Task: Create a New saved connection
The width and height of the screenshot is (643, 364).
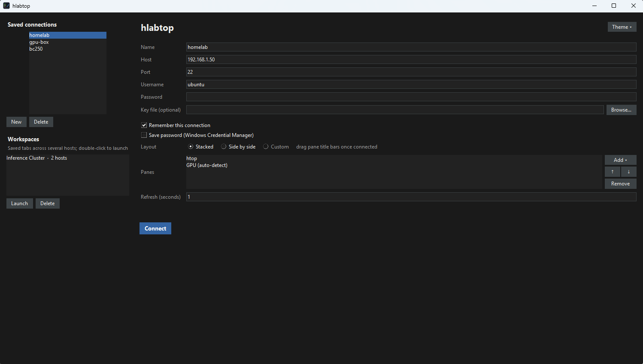Action: (16, 122)
